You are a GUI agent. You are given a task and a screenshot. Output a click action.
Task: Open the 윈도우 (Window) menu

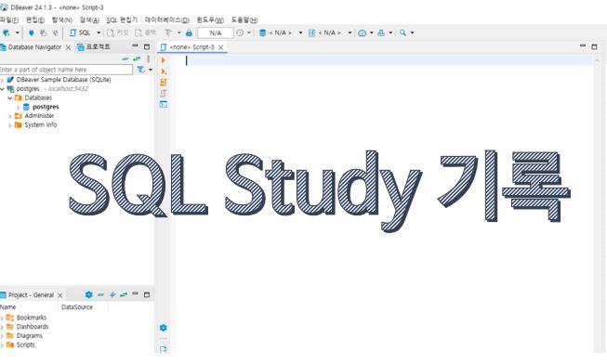[x=210, y=20]
